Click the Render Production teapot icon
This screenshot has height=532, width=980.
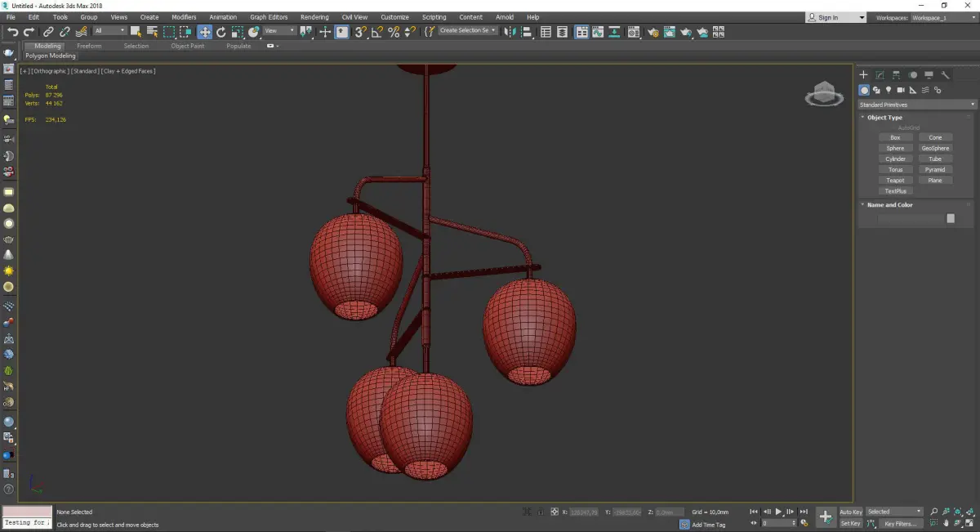click(x=686, y=32)
